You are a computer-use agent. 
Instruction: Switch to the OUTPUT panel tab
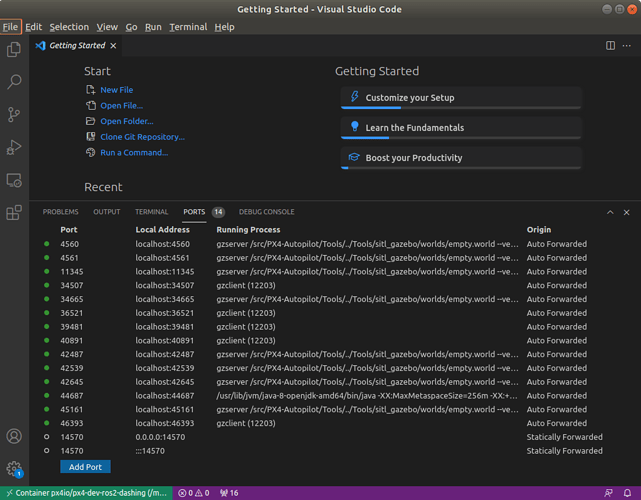[x=107, y=212]
